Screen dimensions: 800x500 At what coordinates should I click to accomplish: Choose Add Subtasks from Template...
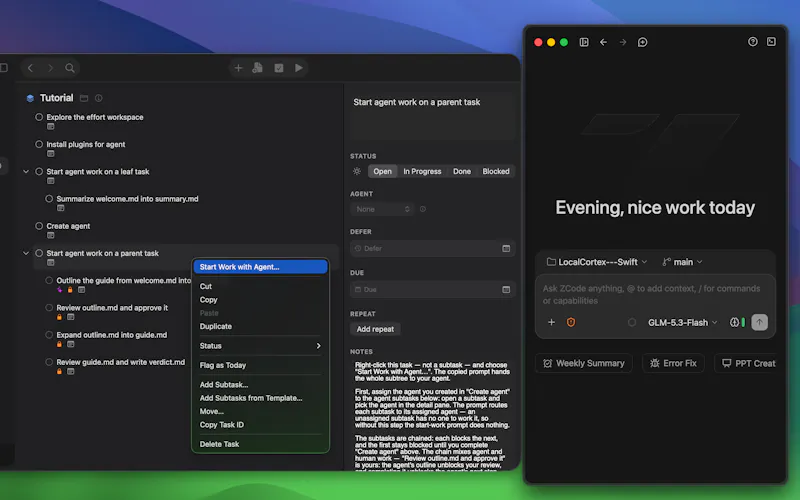point(260,398)
